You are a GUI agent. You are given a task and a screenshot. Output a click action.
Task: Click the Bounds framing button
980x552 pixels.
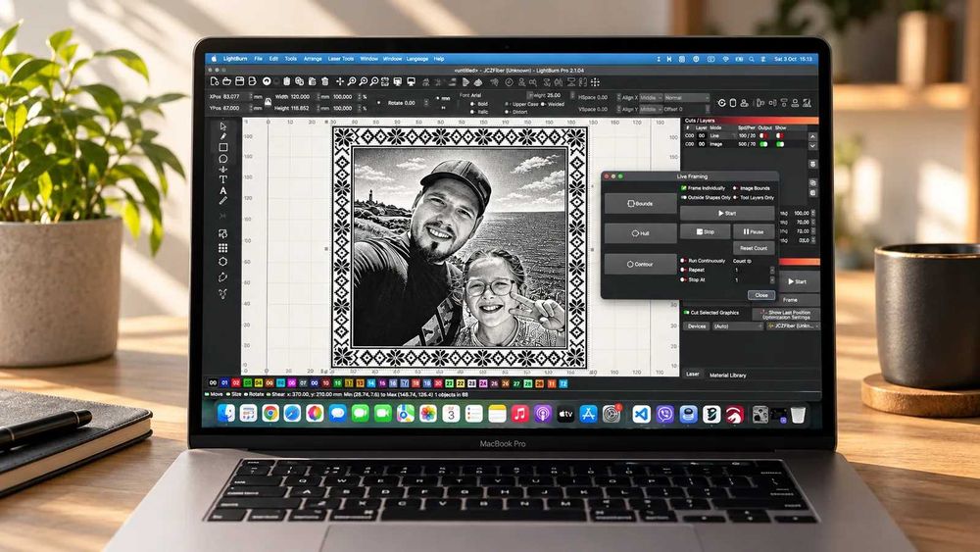coord(640,203)
